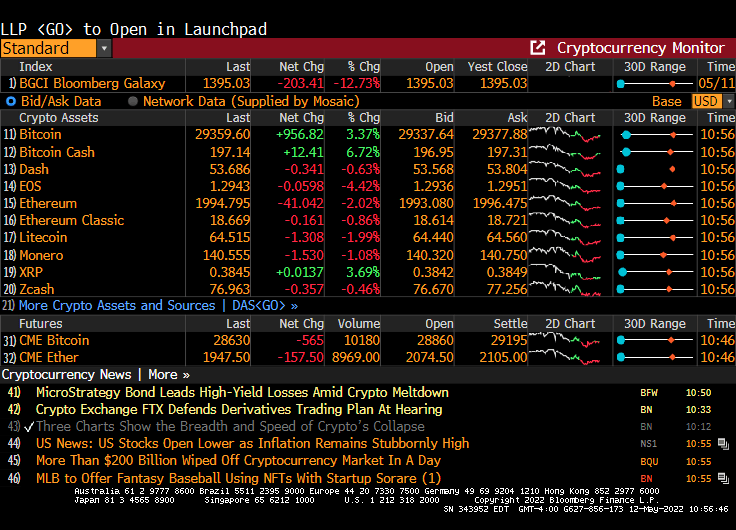
Task: Open the CME Bitcoin 2D futures chart
Action: coord(565,340)
